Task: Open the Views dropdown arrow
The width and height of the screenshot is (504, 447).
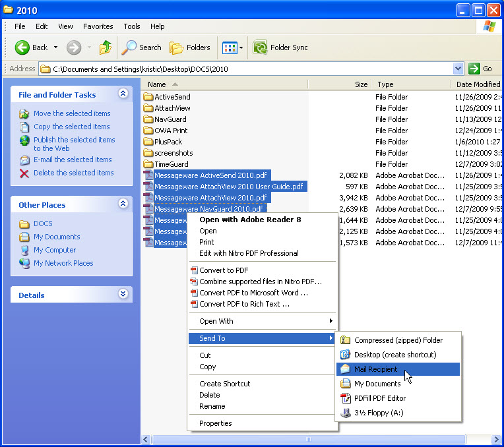Action: click(x=241, y=48)
